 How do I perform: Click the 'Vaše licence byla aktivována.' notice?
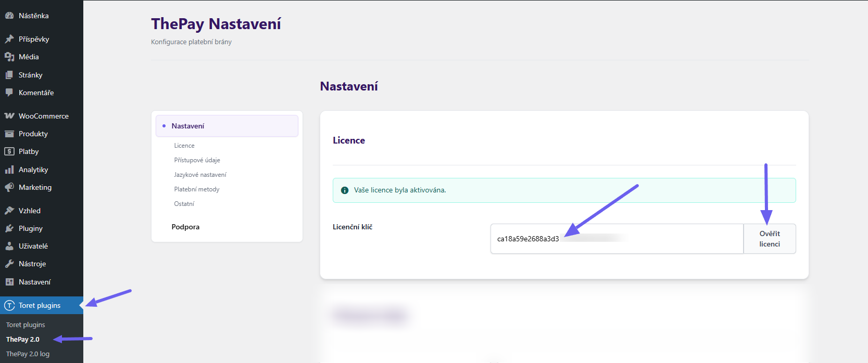click(564, 190)
